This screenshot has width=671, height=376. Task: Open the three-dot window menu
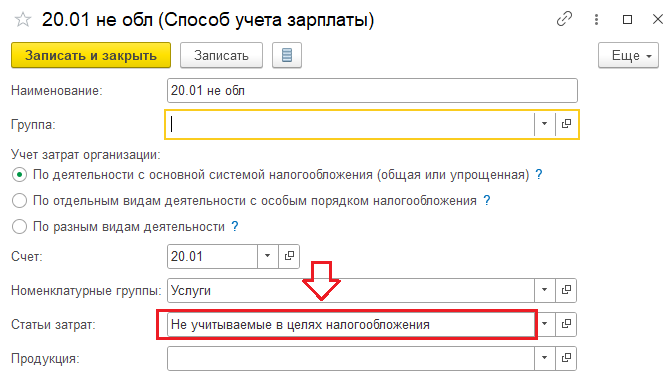(596, 19)
